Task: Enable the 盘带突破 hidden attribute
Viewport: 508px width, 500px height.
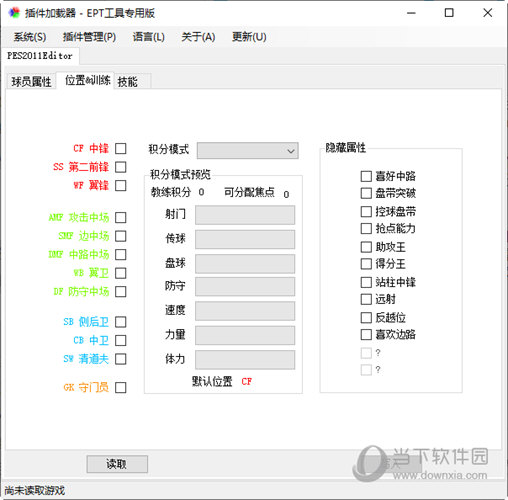Action: tap(366, 193)
